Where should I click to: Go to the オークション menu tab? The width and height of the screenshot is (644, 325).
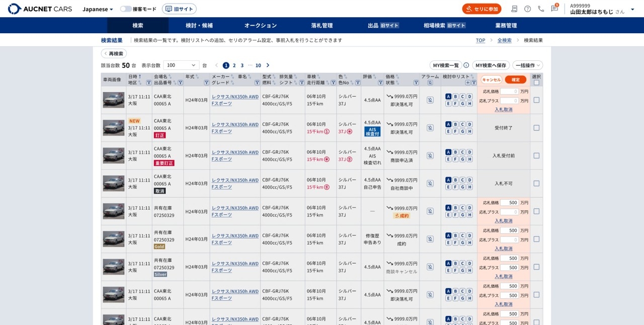pyautogui.click(x=261, y=26)
